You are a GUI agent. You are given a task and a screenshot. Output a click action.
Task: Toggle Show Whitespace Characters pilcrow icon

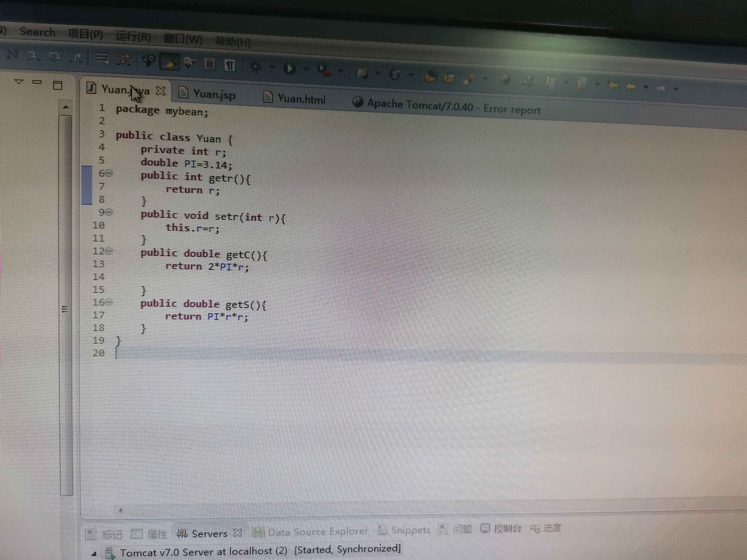point(230,65)
